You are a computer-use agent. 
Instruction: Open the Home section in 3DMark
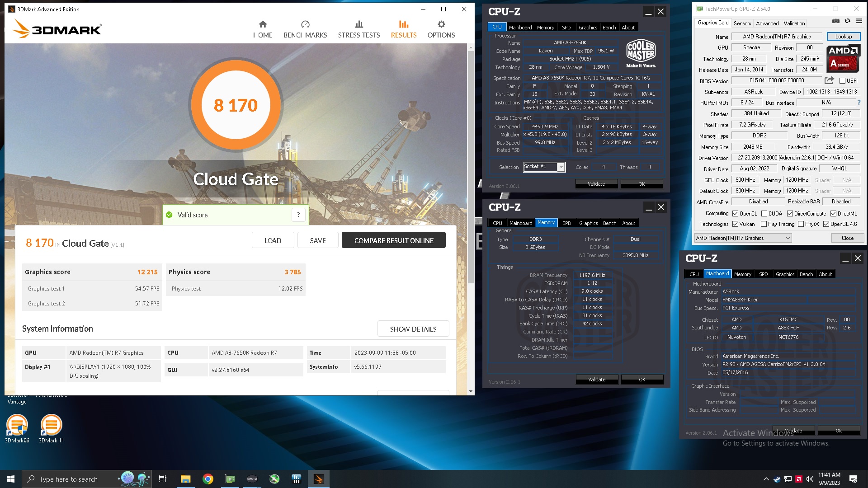(x=263, y=29)
